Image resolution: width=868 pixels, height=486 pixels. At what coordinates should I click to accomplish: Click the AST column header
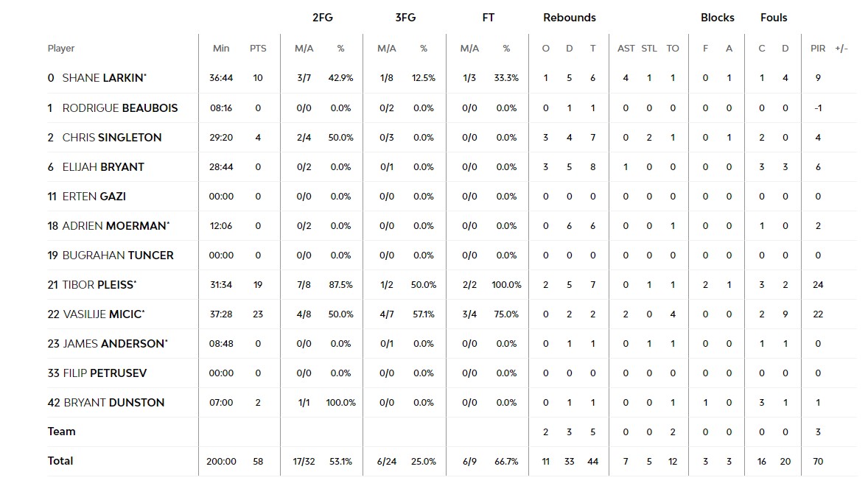pyautogui.click(x=626, y=49)
